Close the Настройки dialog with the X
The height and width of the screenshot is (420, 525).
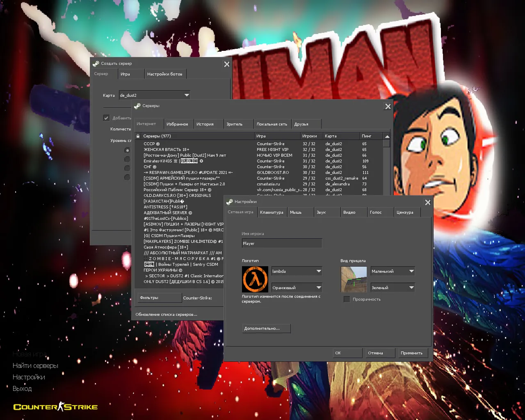[x=428, y=202]
